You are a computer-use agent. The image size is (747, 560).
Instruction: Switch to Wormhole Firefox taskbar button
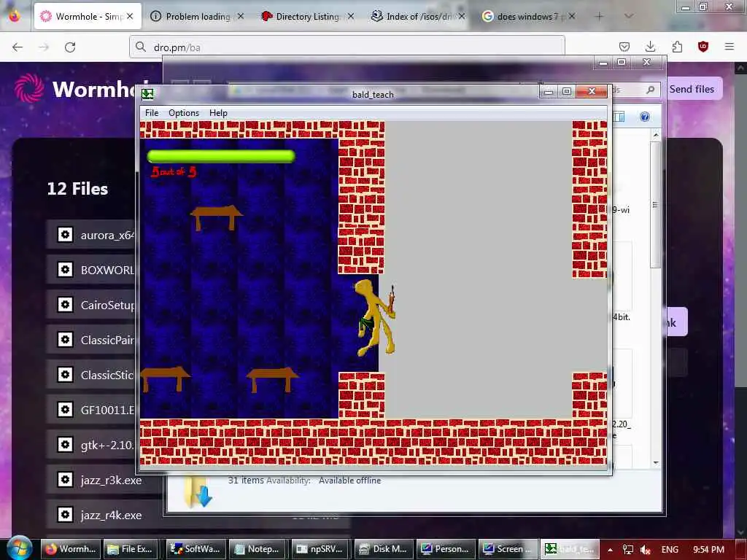pos(71,549)
